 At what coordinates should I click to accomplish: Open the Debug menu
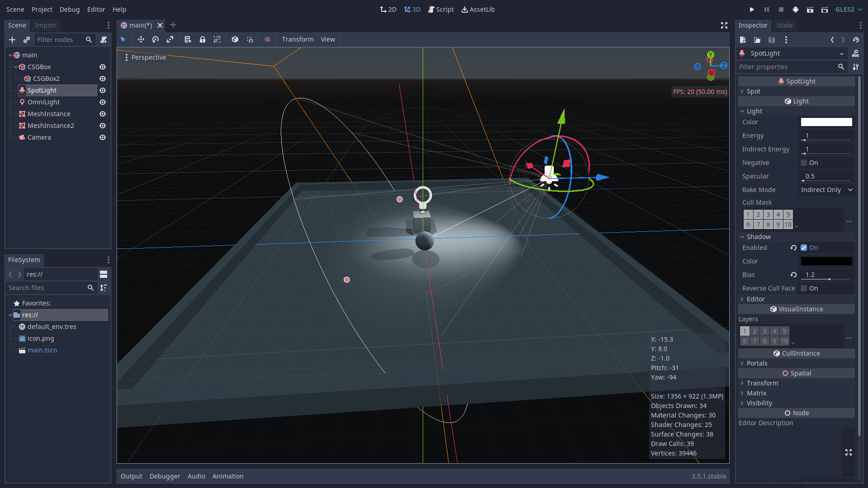(69, 9)
